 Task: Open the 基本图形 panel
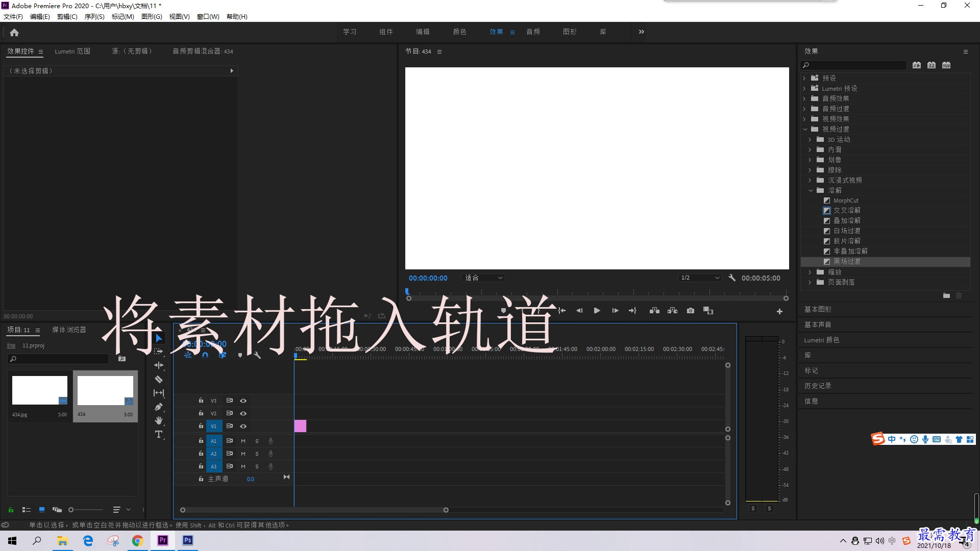click(x=818, y=309)
